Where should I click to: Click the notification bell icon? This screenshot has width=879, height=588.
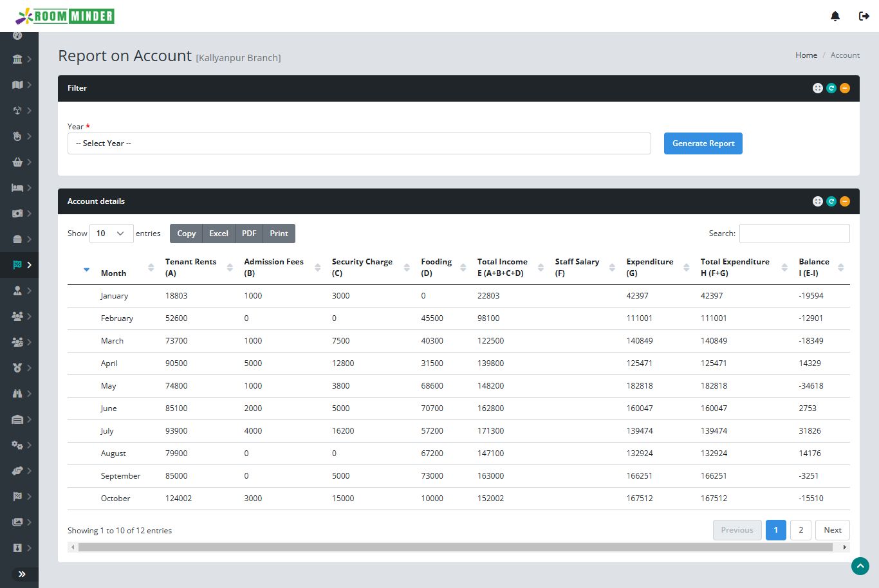[835, 16]
